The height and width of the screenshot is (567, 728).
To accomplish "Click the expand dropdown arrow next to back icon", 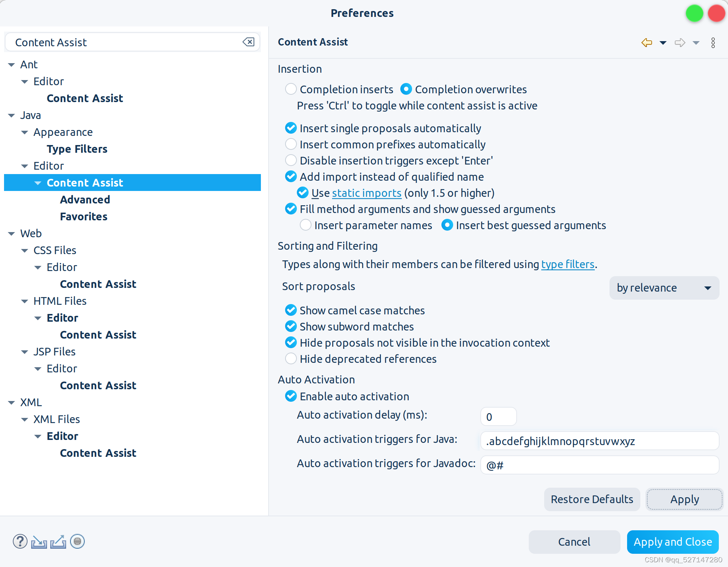I will pyautogui.click(x=662, y=42).
